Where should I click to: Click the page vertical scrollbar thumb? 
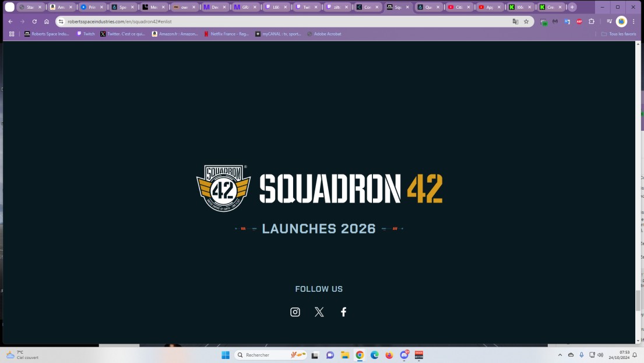pos(638,301)
